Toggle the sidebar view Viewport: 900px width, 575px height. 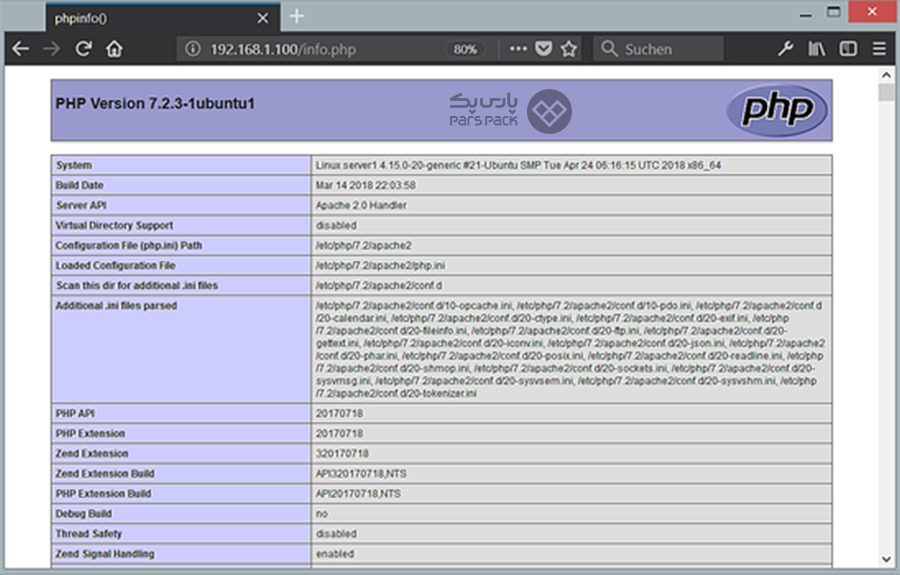(x=848, y=49)
